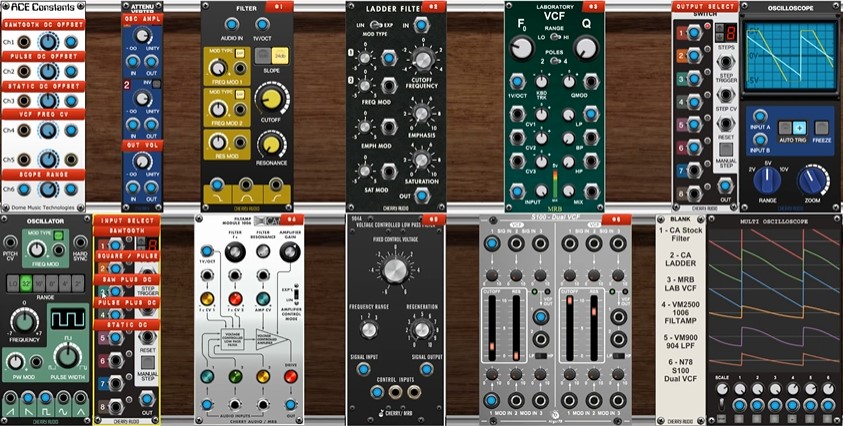
Task: Flip the RANGE LO/HI switch on Laboratory VCF
Action: (x=553, y=37)
